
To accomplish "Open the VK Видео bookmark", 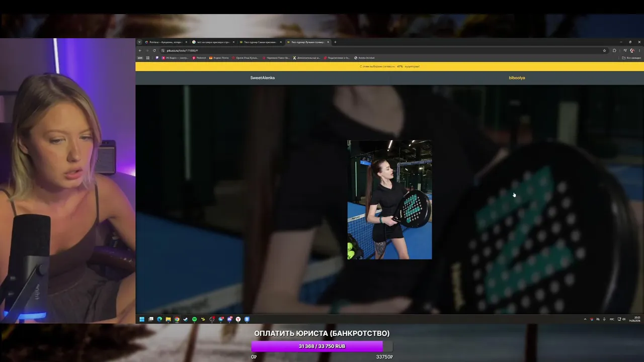I will tap(175, 58).
